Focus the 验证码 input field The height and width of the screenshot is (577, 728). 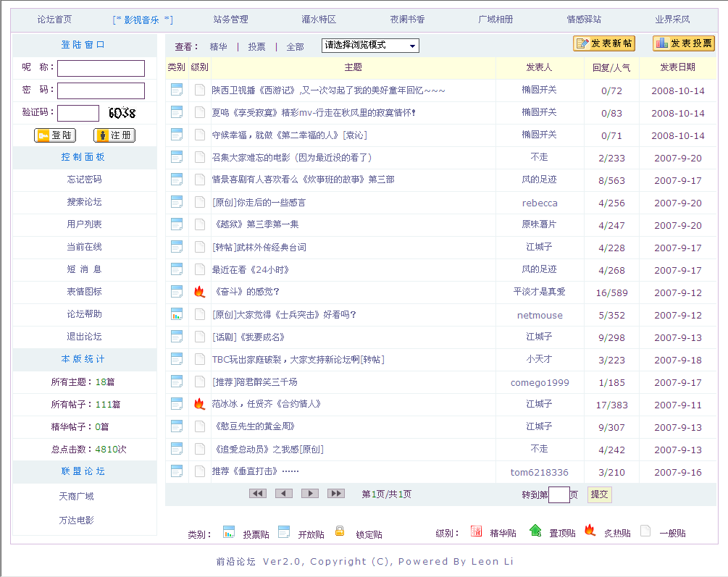coord(78,113)
